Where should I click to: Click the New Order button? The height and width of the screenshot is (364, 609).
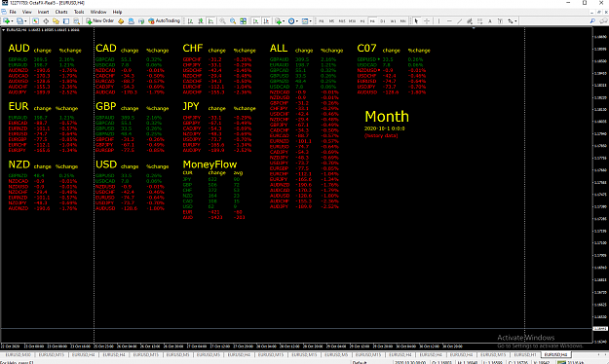[100, 21]
